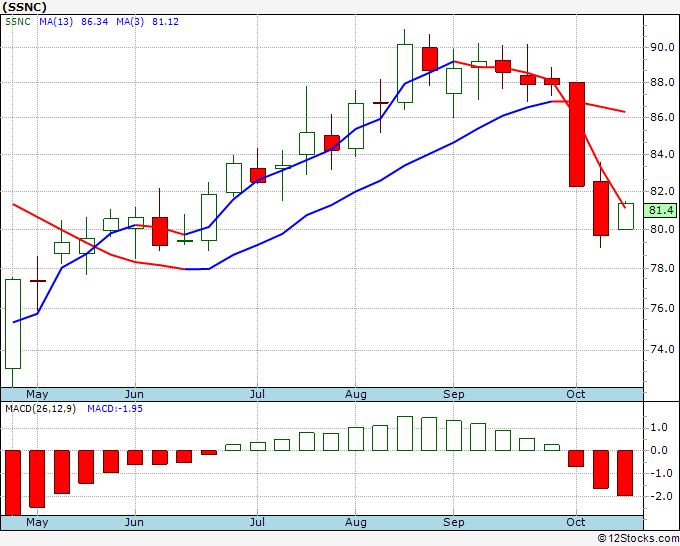Click the MA(13) legend label
The width and height of the screenshot is (680, 546).
coord(56,22)
